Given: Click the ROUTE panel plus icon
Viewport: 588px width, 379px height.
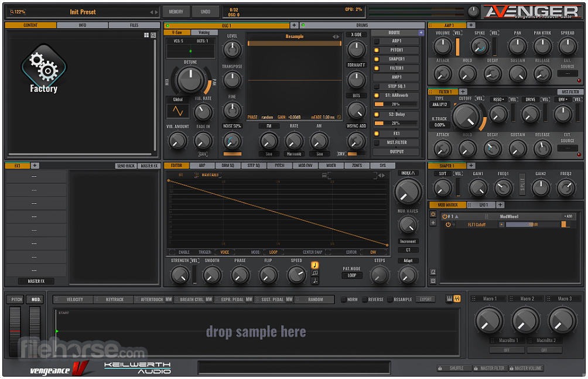Looking at the screenshot, I should [421, 33].
